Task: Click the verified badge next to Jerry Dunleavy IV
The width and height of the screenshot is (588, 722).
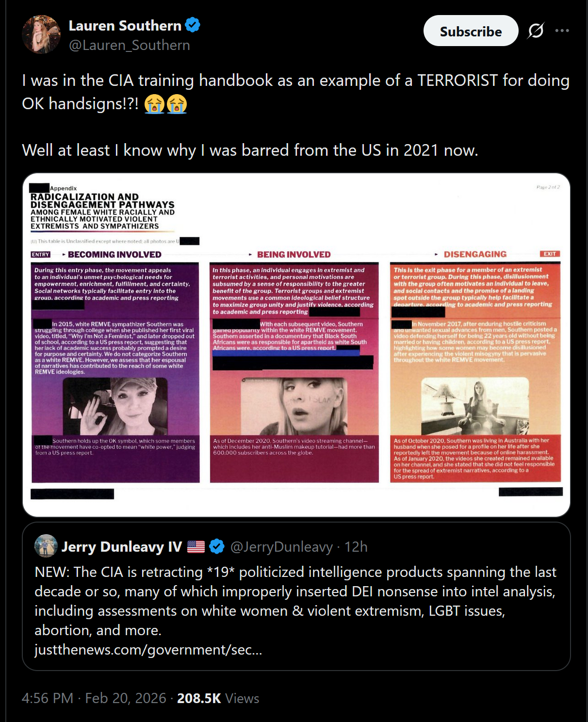Action: (x=217, y=546)
